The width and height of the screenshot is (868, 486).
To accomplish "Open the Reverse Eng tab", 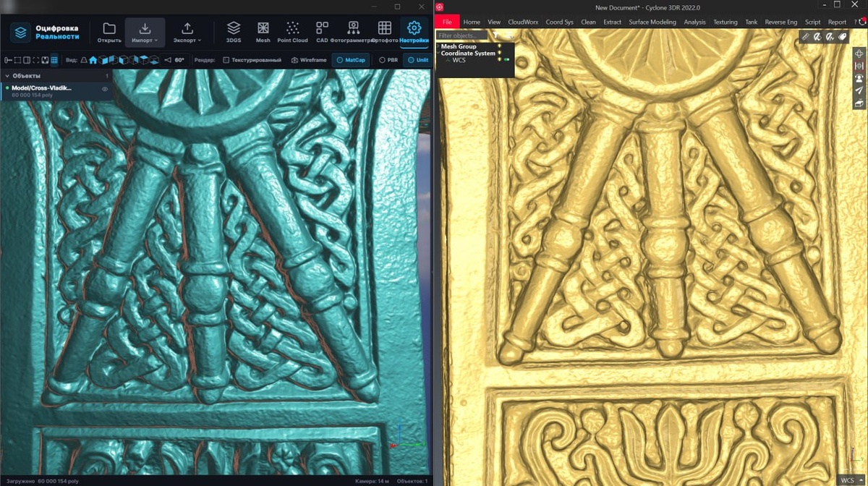I will point(781,22).
